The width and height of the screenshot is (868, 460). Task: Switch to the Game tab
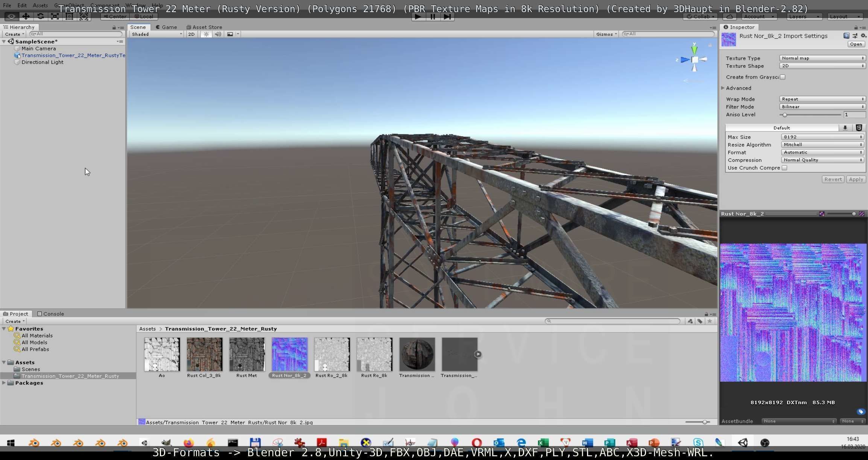click(166, 27)
